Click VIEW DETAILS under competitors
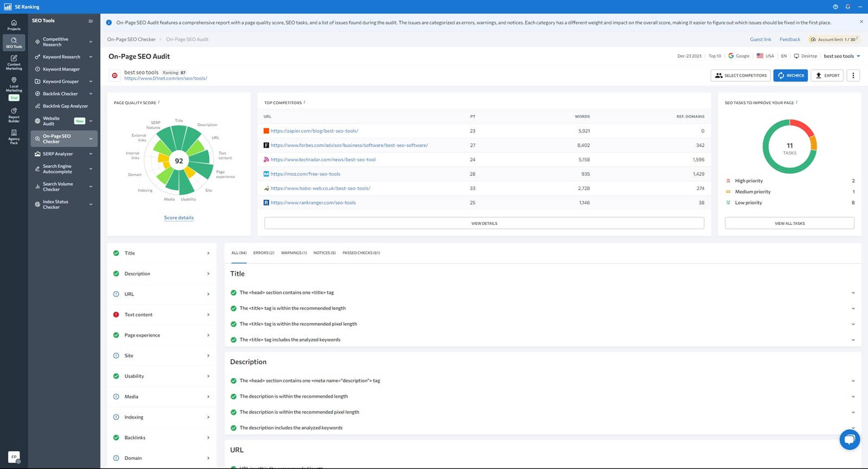This screenshot has height=469, width=868. click(x=484, y=223)
